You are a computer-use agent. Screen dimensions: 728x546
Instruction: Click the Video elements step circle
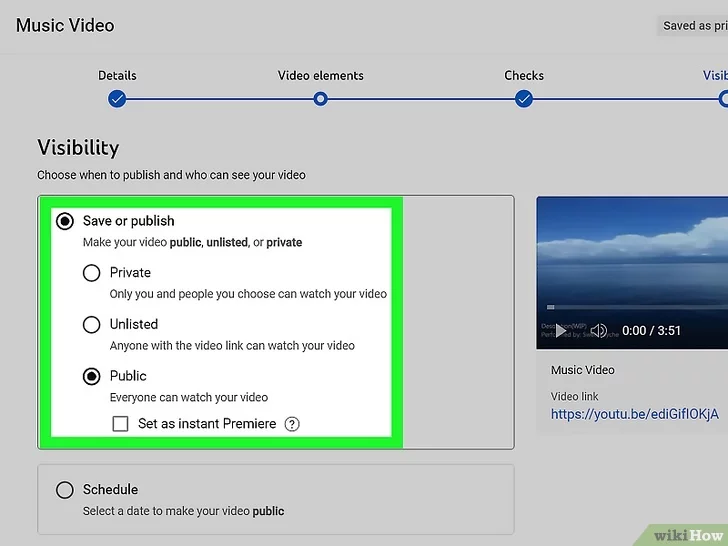[x=320, y=99]
